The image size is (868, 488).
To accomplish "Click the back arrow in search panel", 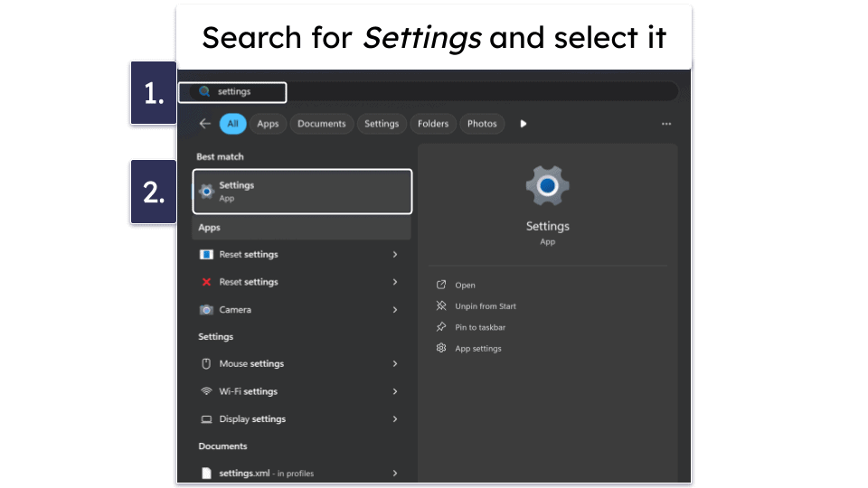I will pyautogui.click(x=205, y=124).
